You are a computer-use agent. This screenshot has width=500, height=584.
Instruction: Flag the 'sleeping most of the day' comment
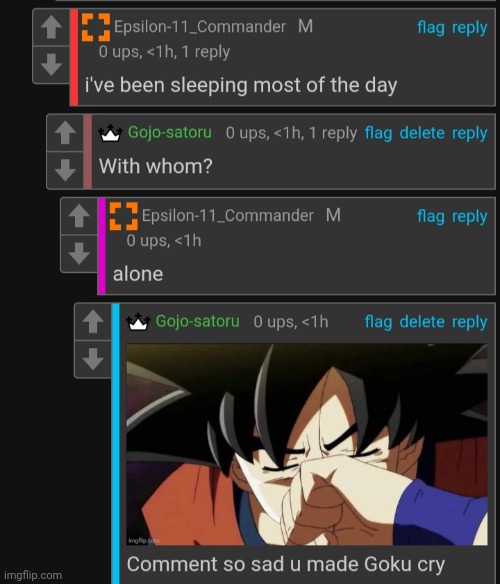[x=431, y=28]
